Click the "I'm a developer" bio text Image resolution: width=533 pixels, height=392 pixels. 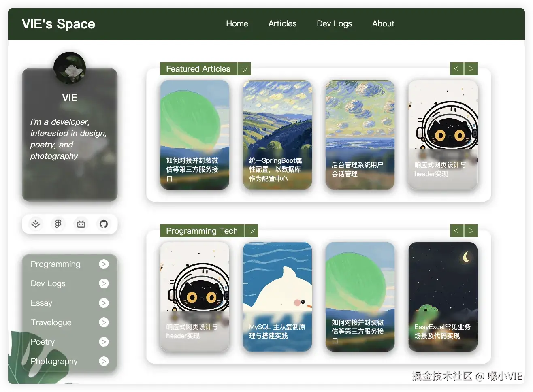point(68,139)
